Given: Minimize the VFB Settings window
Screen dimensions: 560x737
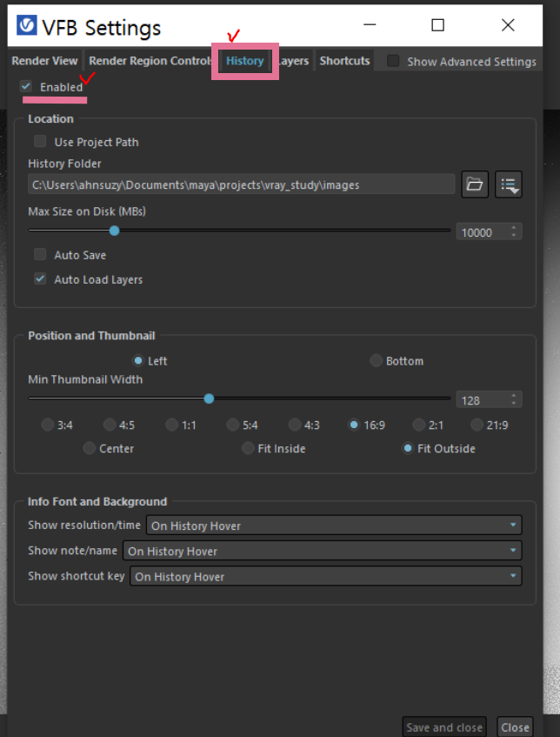Looking at the screenshot, I should click(370, 25).
